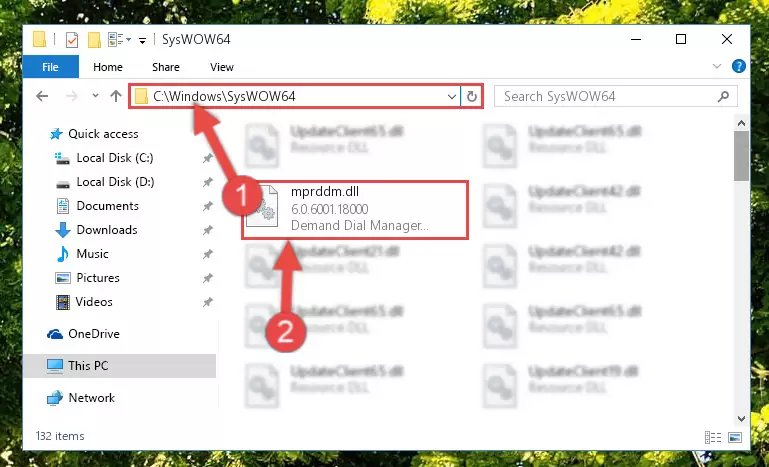The height and width of the screenshot is (467, 769).
Task: Click the Properties quick access toolbar icon
Action: [x=72, y=40]
